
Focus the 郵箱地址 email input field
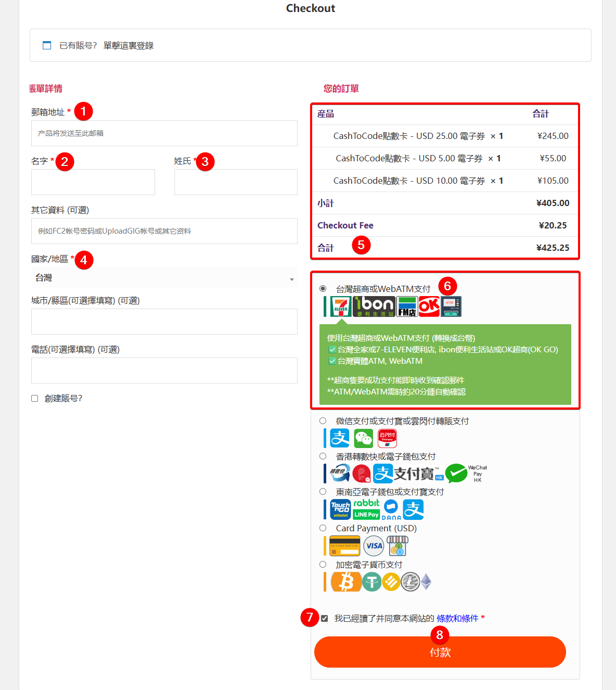click(x=164, y=134)
